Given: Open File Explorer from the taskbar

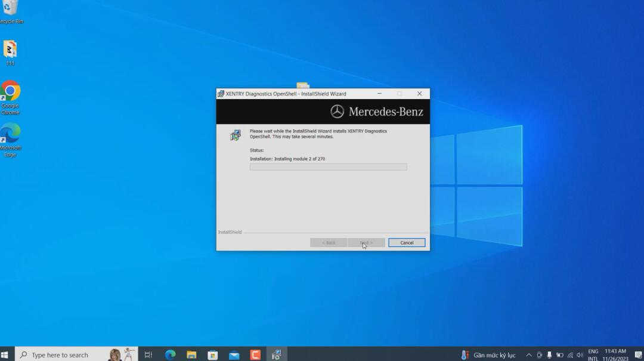Looking at the screenshot, I should click(191, 354).
